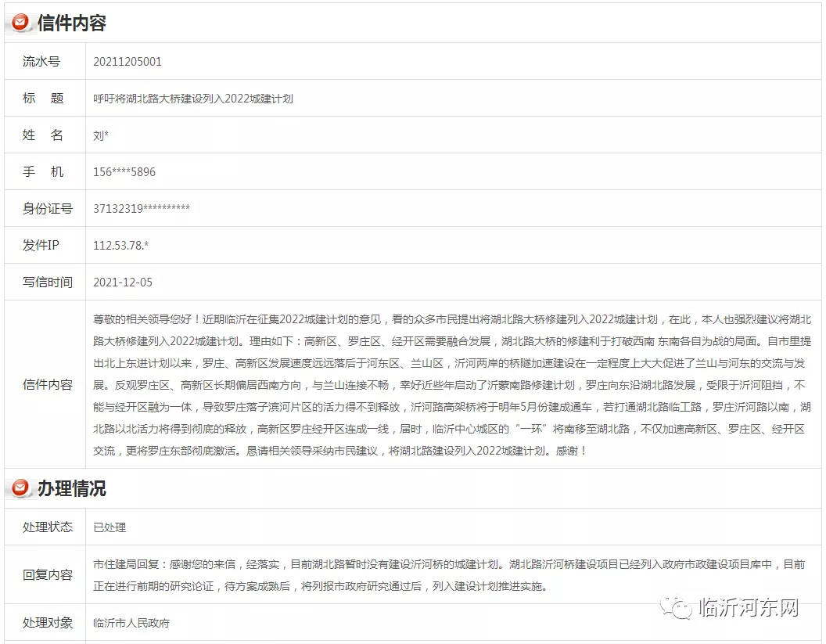This screenshot has width=826, height=644.
Task: Click the 姓名 label cell
Action: [45, 135]
